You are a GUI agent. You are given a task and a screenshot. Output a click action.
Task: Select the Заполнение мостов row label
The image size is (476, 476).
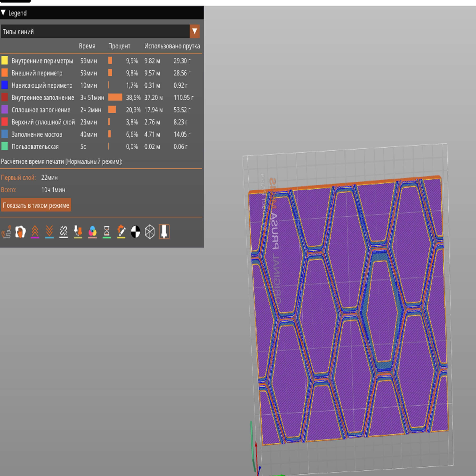pos(37,134)
